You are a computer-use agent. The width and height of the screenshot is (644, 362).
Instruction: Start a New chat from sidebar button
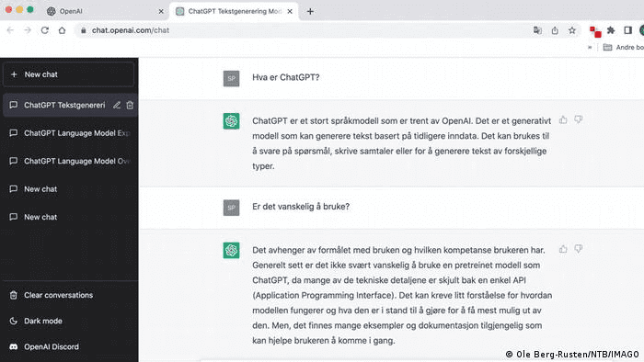pyautogui.click(x=68, y=74)
